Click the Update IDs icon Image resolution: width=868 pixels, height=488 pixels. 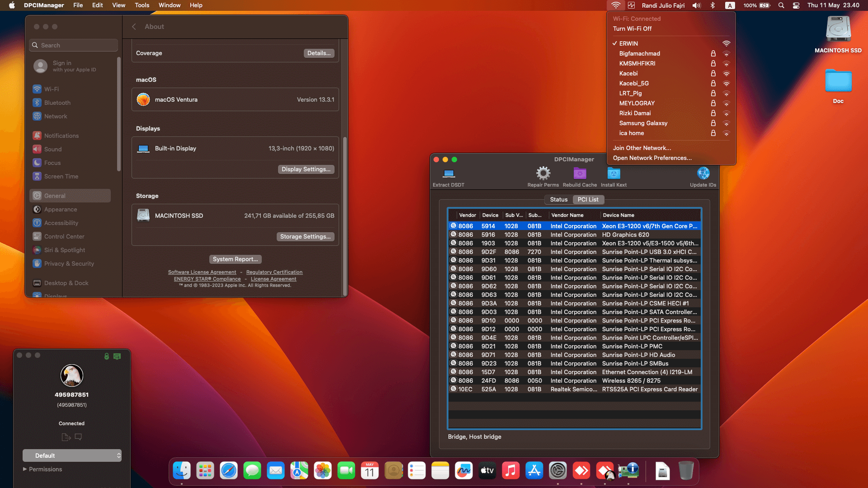pyautogui.click(x=703, y=174)
